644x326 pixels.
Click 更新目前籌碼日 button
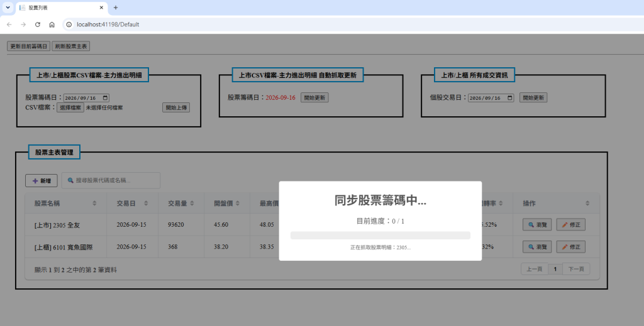click(x=29, y=46)
